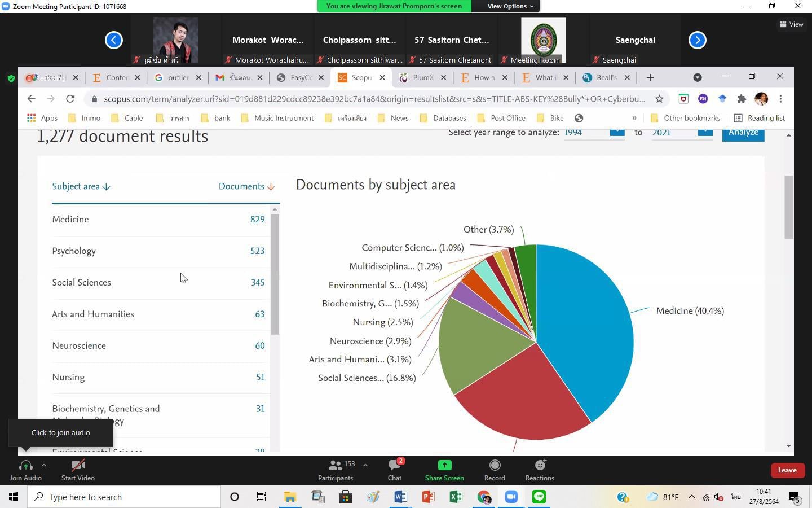Click the Windows taskbar search box
Viewport: 812px width, 508px height.
pos(124,497)
